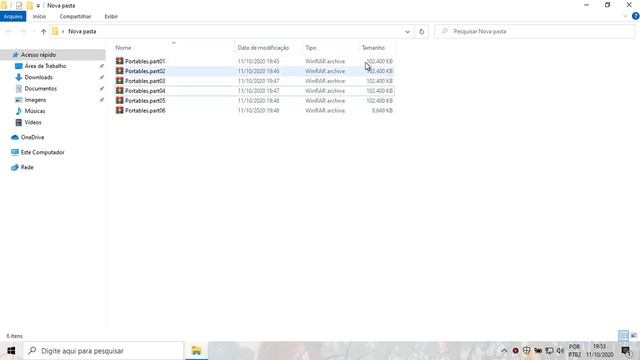Click the New folder icon in title bar
Viewport: 640px width, 360px height.
[x=29, y=6]
